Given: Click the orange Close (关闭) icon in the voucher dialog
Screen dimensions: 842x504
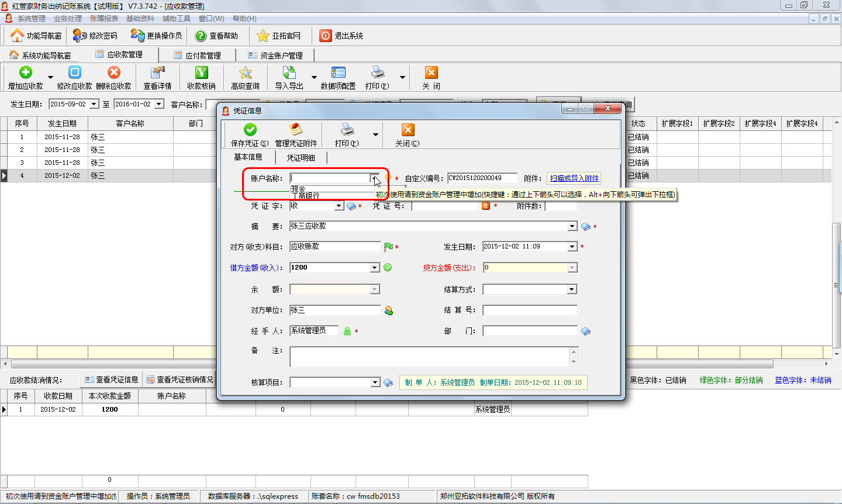Looking at the screenshot, I should tap(408, 130).
